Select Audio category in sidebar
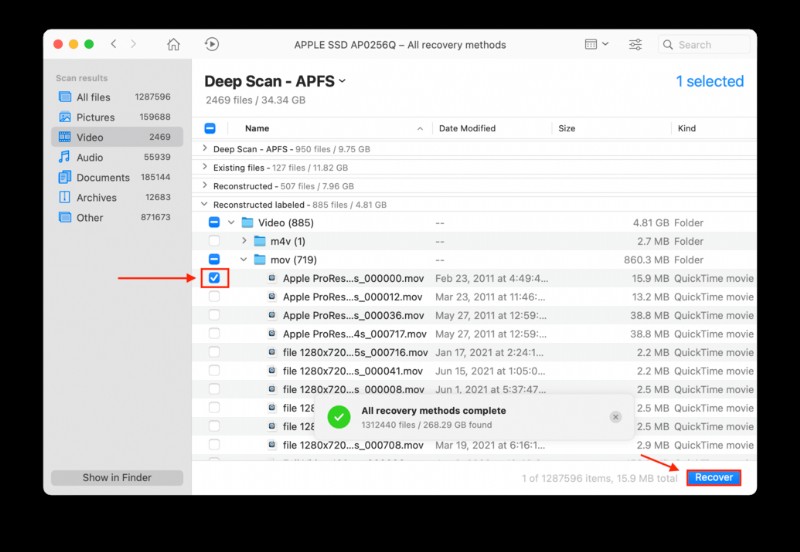This screenshot has width=800, height=552. [117, 157]
